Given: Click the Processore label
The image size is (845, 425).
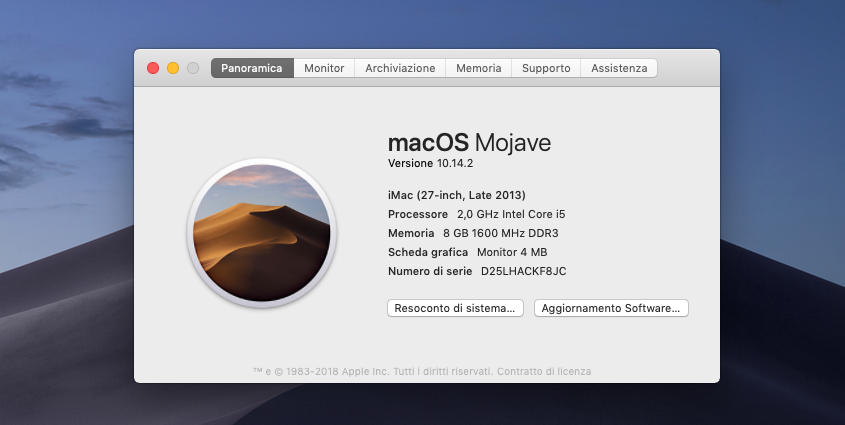Looking at the screenshot, I should click(x=418, y=214).
